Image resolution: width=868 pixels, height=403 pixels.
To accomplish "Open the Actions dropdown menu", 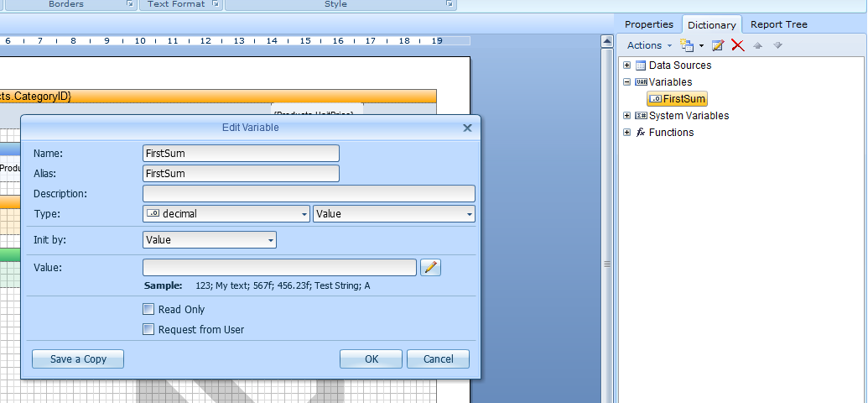I will [x=649, y=45].
